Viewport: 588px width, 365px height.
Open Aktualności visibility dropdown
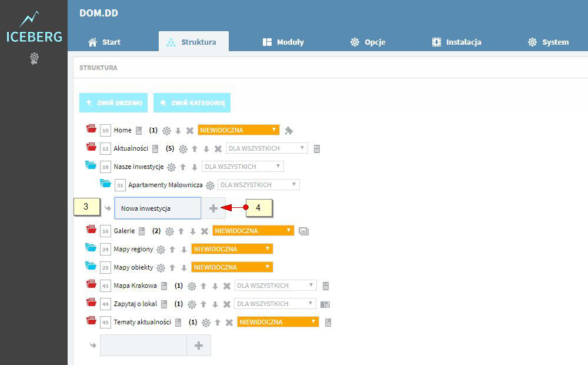266,148
